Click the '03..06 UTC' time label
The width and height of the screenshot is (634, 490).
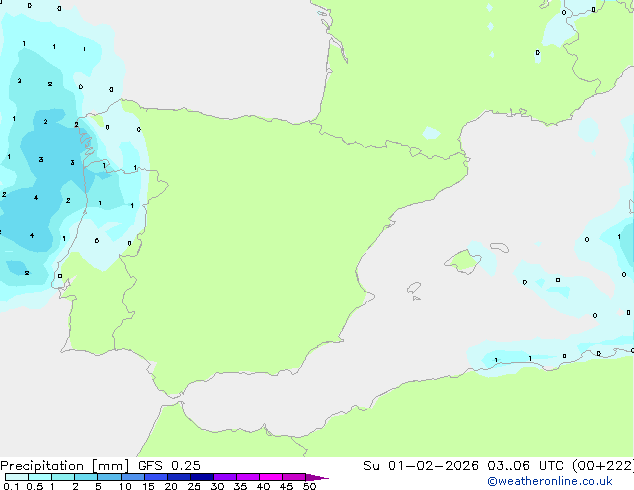tap(525, 466)
